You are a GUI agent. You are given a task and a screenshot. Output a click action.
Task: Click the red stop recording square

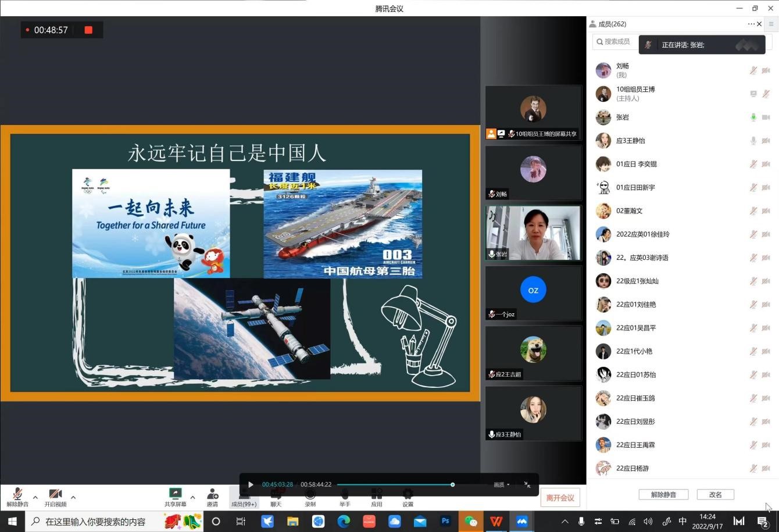pyautogui.click(x=88, y=30)
